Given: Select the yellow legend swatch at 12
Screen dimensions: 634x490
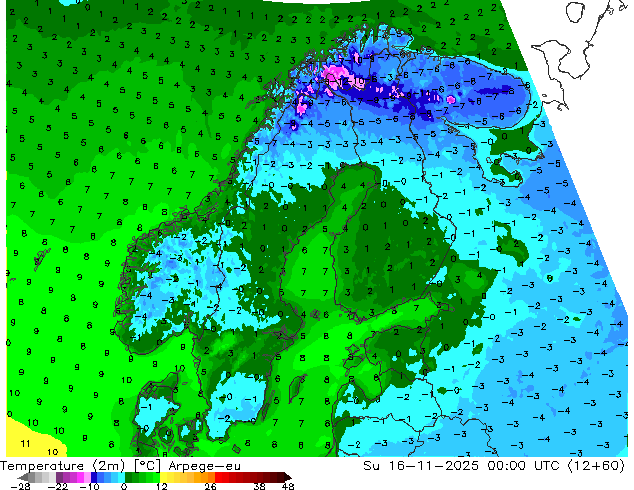Looking at the screenshot, I should (163, 477).
